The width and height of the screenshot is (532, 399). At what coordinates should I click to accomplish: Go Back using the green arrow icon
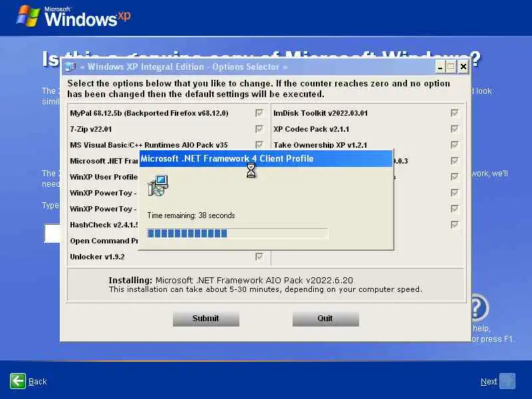coord(17,381)
